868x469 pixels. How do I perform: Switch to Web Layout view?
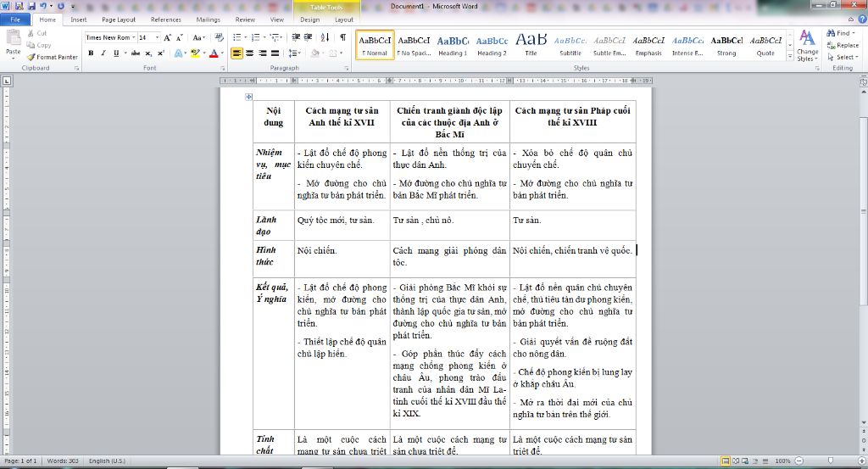coord(746,461)
